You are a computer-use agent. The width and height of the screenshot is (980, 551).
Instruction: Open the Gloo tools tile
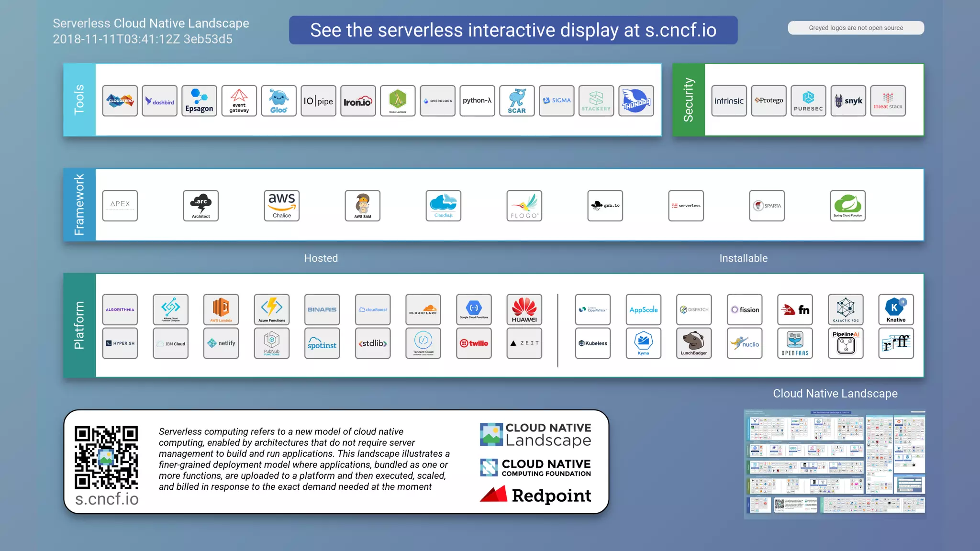tap(278, 101)
